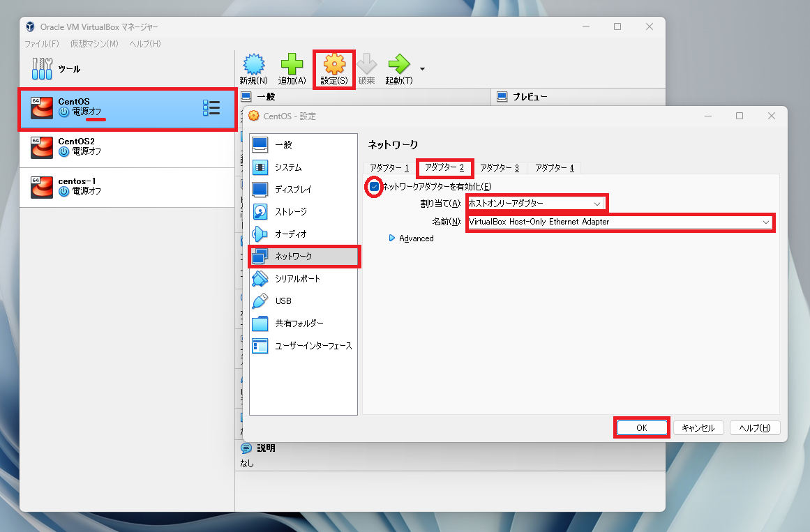Open the Display (ディスプレイ) settings category
This screenshot has height=532, width=810.
[303, 190]
